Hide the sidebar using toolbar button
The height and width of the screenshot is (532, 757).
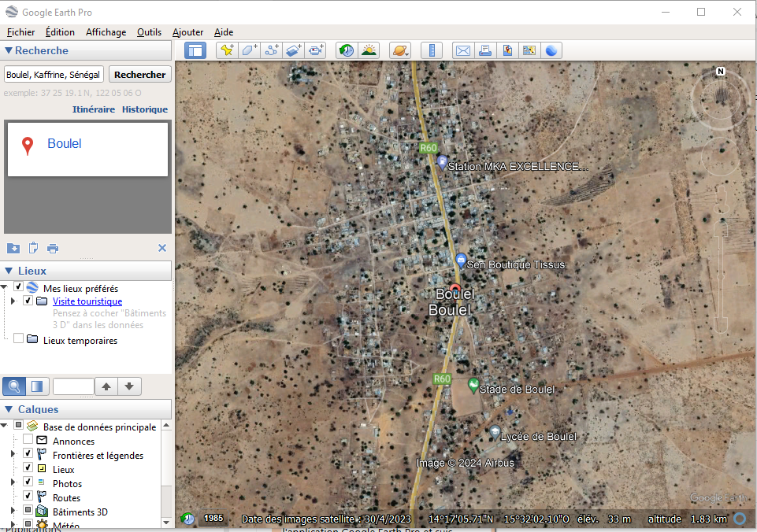(195, 50)
